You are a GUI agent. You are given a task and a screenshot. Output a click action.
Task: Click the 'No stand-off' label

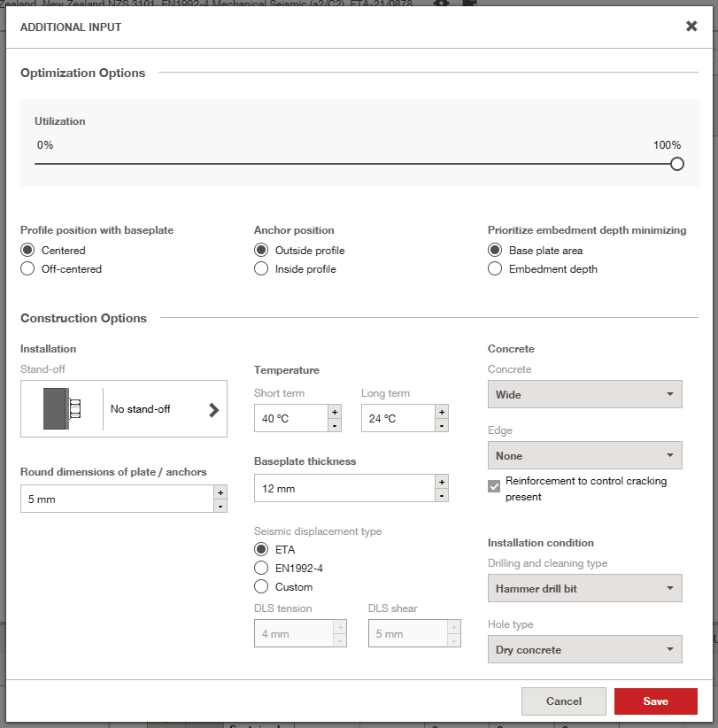point(140,409)
